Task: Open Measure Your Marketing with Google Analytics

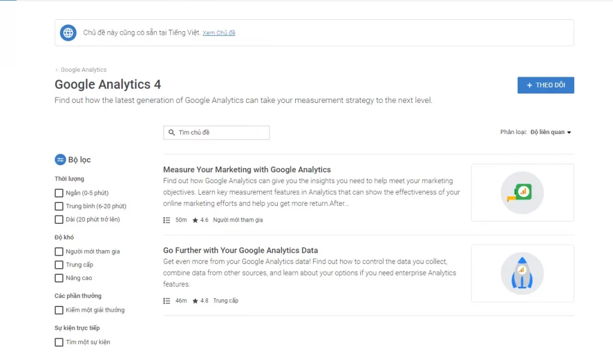Action: (247, 169)
